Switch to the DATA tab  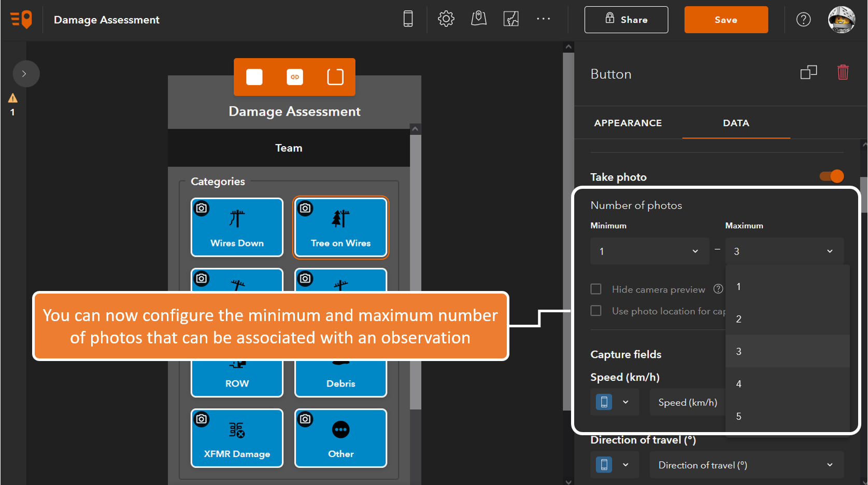[x=736, y=123]
